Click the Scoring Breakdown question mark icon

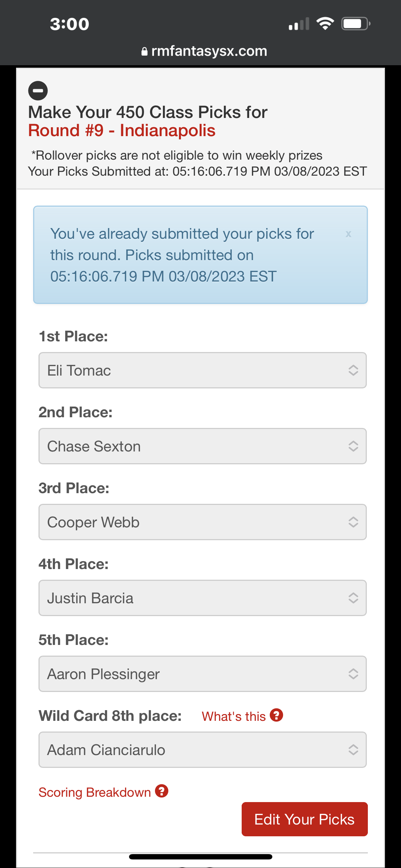pyautogui.click(x=161, y=791)
